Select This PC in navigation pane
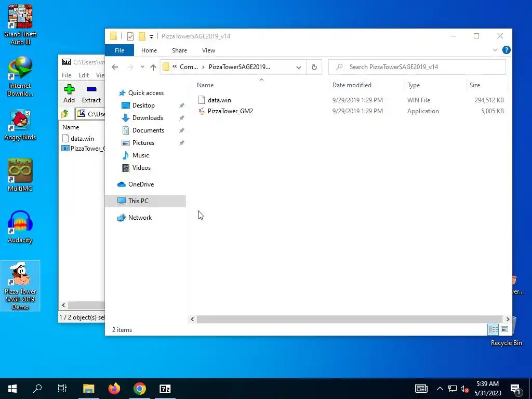532x399 pixels. pos(145,201)
